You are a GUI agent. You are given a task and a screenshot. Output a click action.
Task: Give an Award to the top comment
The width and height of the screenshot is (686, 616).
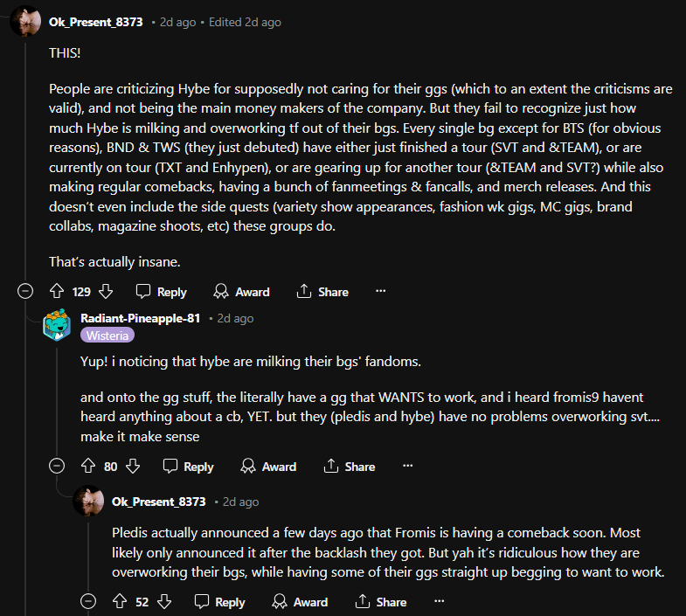[241, 292]
